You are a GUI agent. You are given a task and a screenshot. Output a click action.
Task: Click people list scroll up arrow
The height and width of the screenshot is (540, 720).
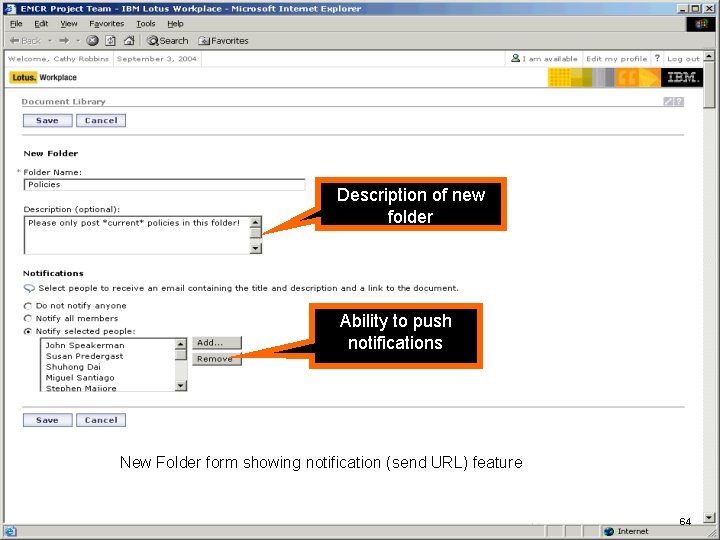click(x=181, y=344)
